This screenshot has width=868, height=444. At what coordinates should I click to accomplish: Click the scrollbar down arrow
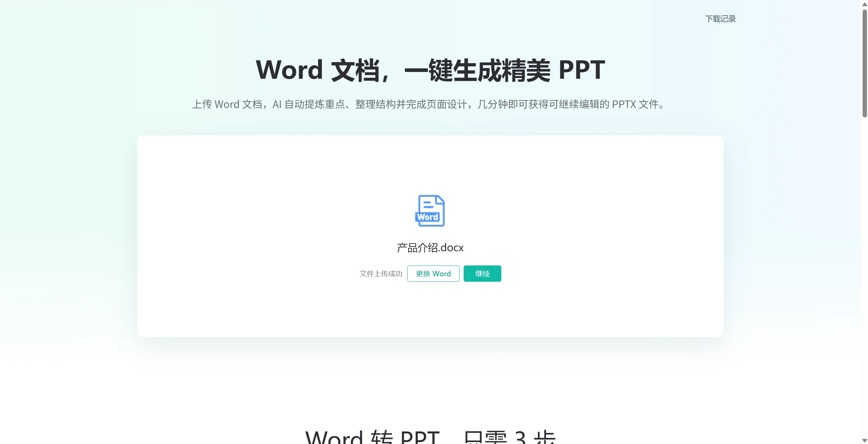point(865,441)
